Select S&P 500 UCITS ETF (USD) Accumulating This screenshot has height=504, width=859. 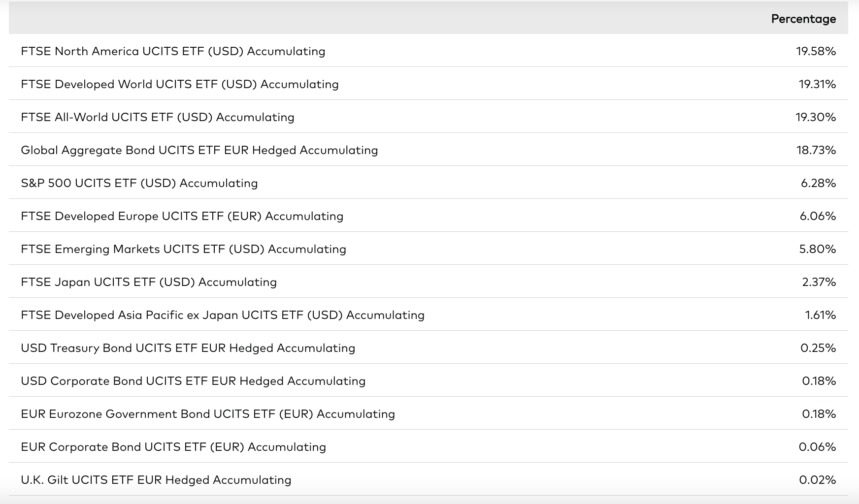pyautogui.click(x=139, y=183)
